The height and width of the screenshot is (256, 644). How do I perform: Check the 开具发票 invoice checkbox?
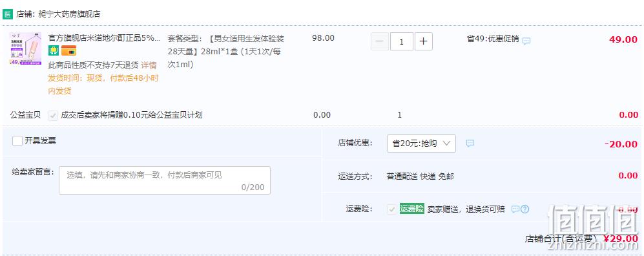click(x=17, y=141)
